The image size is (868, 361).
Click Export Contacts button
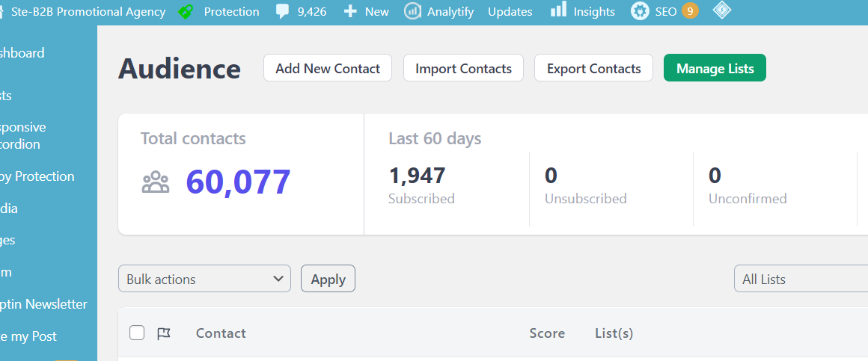point(593,68)
